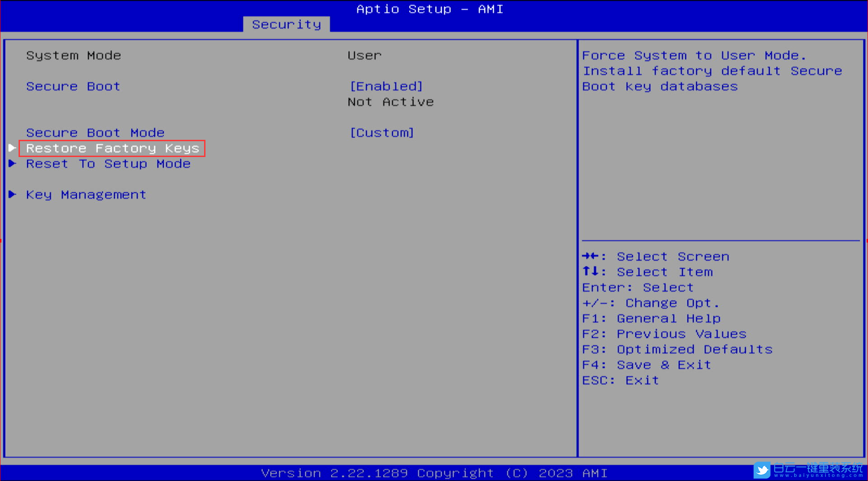Click the F3: Optimized Defaults hint
The height and width of the screenshot is (481, 868).
point(677,349)
